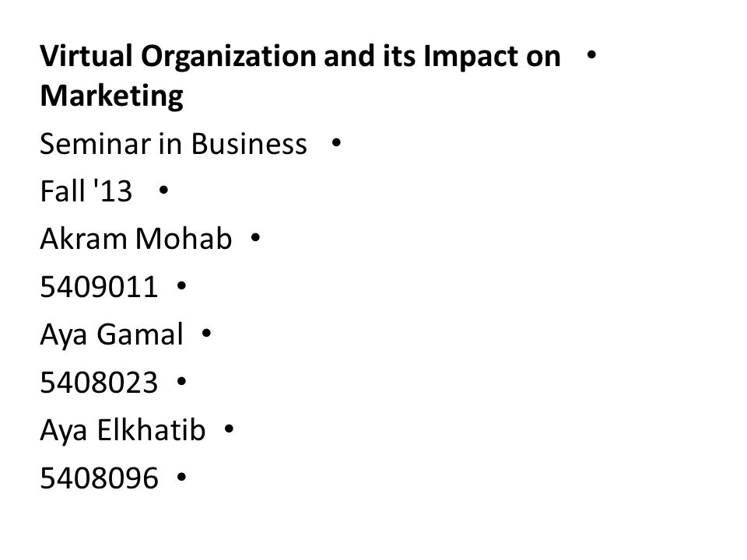Click the bullet beside Aya Gamal
The width and height of the screenshot is (747, 560).
tap(207, 334)
